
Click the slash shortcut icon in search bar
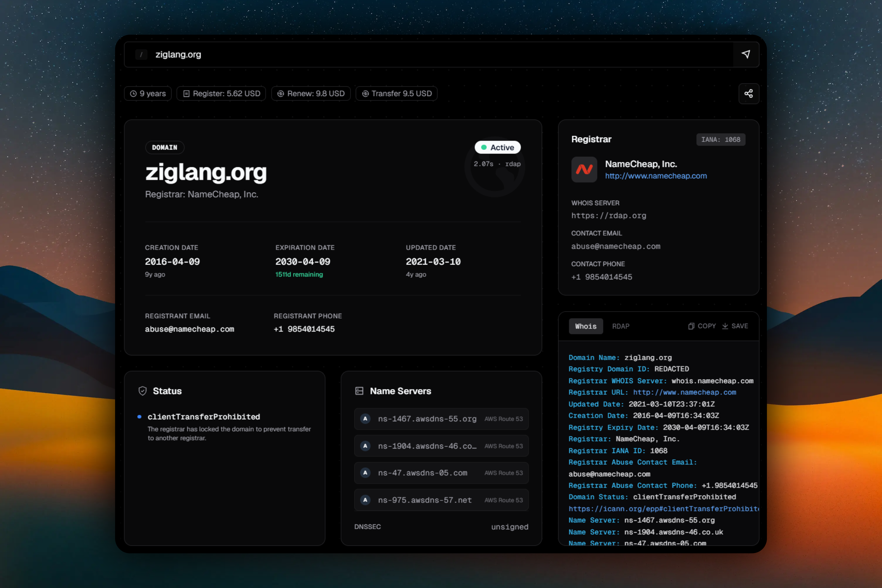coord(141,55)
